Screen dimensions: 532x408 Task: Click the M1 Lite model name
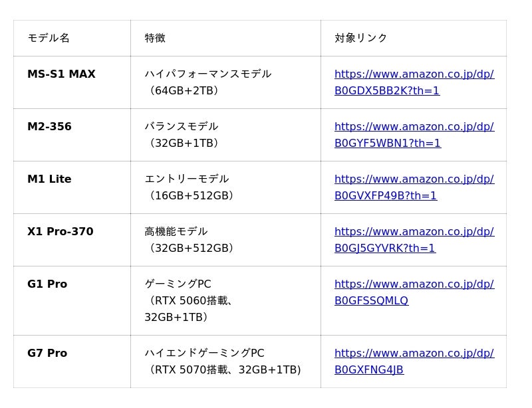pyautogui.click(x=49, y=179)
